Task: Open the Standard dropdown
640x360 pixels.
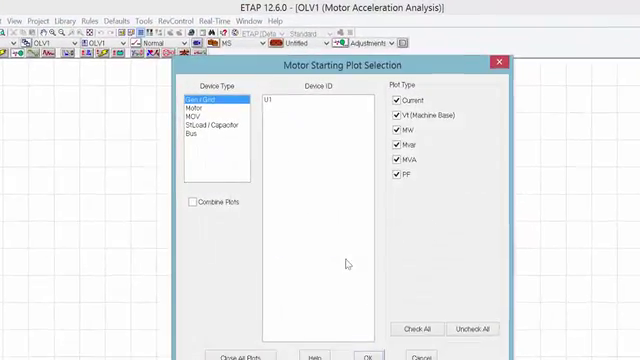Action: click(330, 34)
